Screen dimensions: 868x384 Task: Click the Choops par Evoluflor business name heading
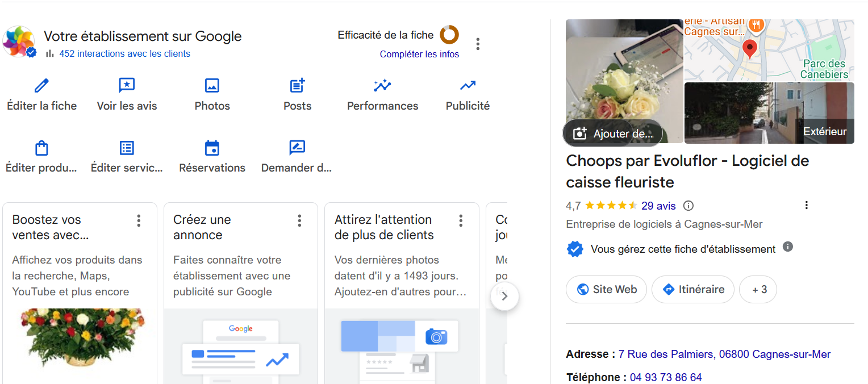[x=687, y=172]
